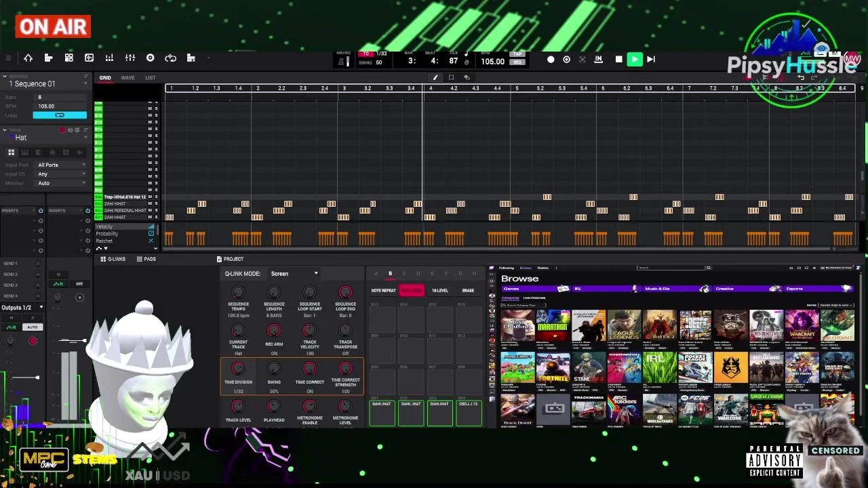Click the CSDJ..t 12 pad

click(x=469, y=413)
